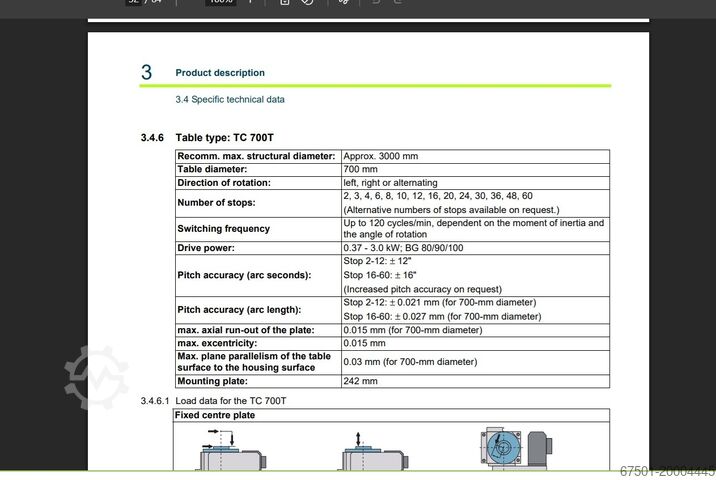Click the zoom in plus button
716x480 pixels.
[250, 3]
